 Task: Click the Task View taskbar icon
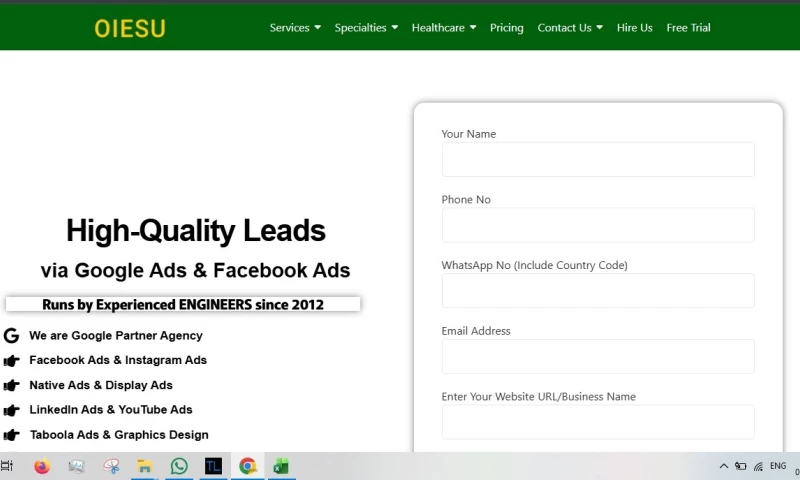pyautogui.click(x=7, y=466)
